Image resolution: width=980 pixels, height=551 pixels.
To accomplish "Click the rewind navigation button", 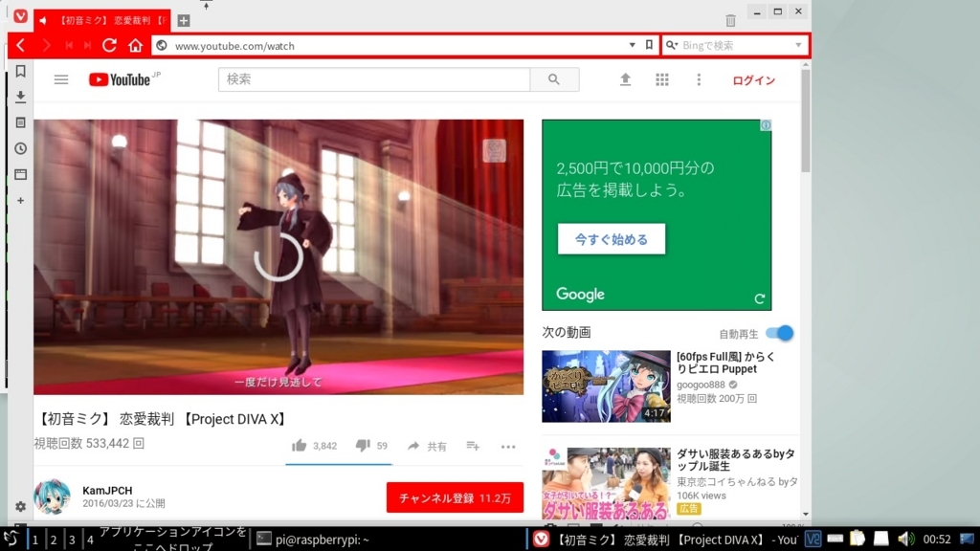I will pos(69,45).
